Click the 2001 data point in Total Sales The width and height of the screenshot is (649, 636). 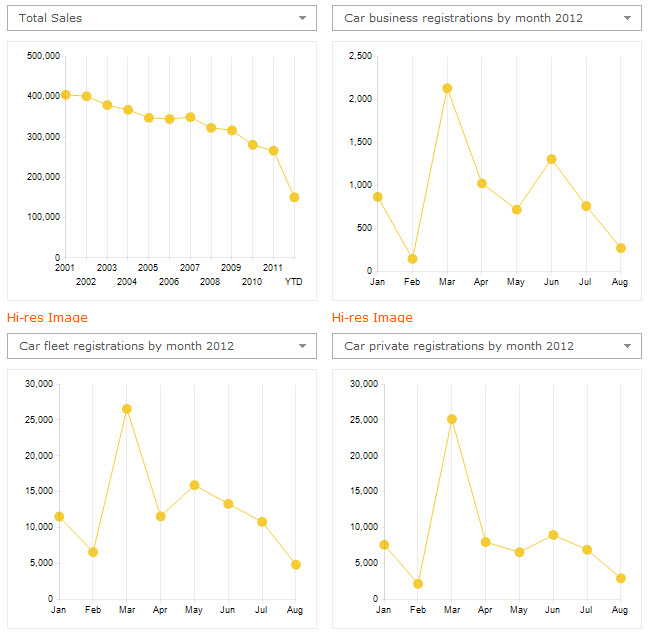coord(65,95)
